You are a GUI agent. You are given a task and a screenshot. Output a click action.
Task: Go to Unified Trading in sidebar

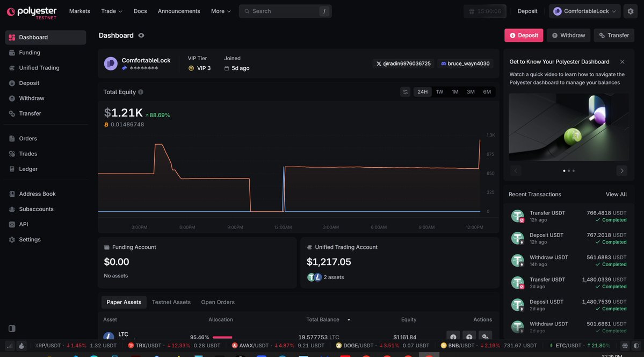point(46,68)
